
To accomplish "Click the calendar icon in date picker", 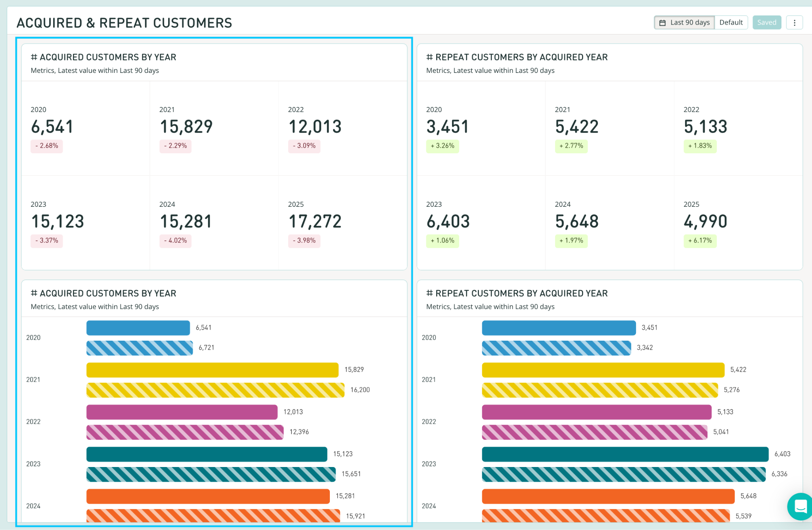I will (x=662, y=23).
